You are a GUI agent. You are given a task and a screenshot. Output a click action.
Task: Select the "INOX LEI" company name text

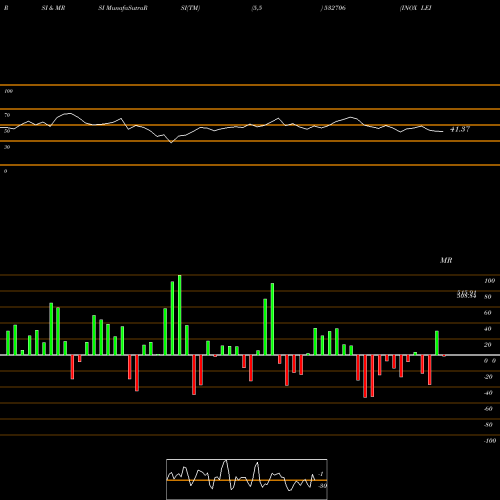click(416, 8)
